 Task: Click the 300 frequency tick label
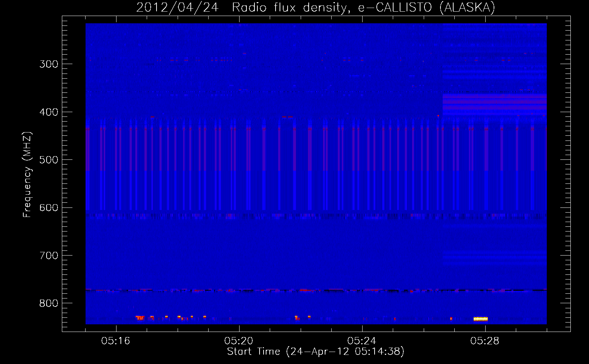point(49,64)
